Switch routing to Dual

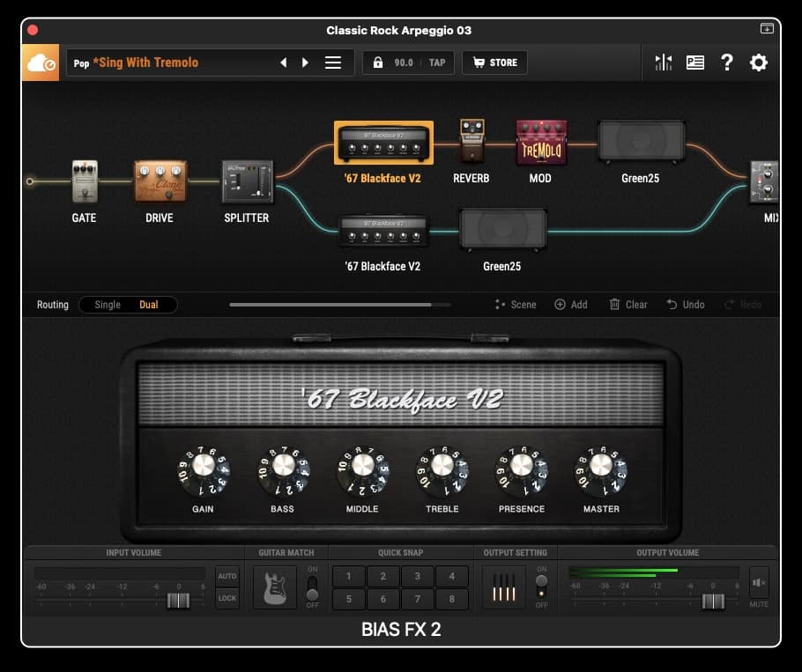[x=149, y=305]
